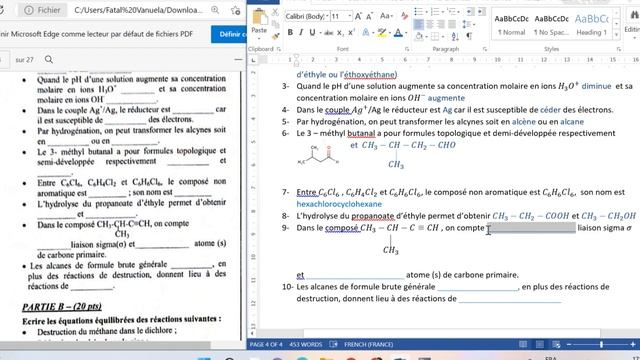Image resolution: width=640 pixels, height=360 pixels.
Task: Apply the Normal style
Action: click(x=511, y=24)
